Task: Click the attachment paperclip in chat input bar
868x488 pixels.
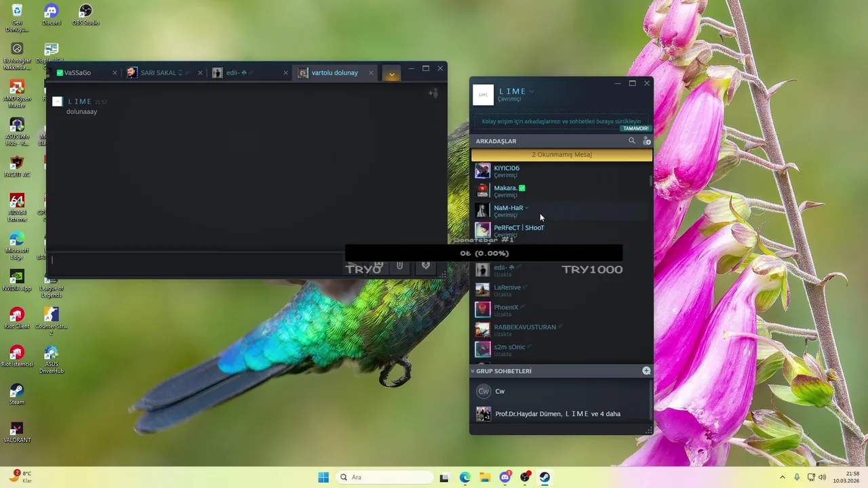Action: (x=400, y=266)
